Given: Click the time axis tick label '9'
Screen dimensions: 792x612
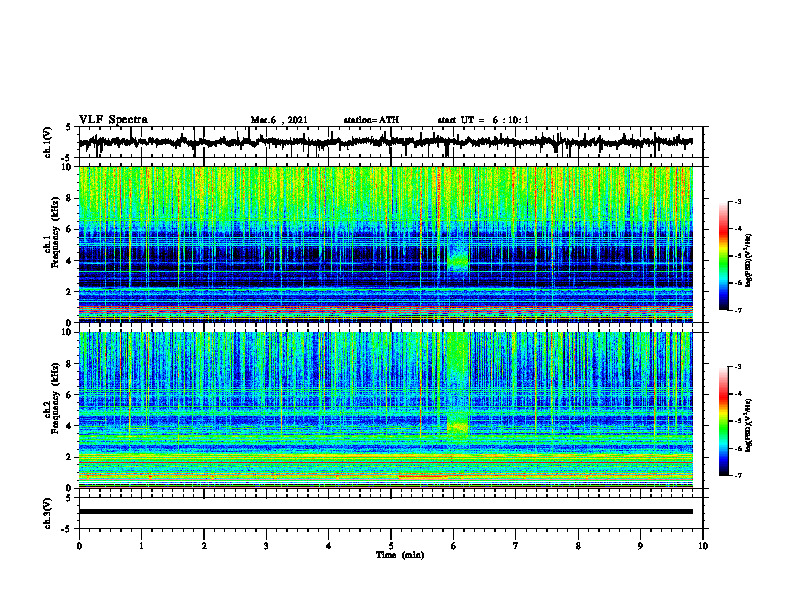Looking at the screenshot, I should coord(640,546).
